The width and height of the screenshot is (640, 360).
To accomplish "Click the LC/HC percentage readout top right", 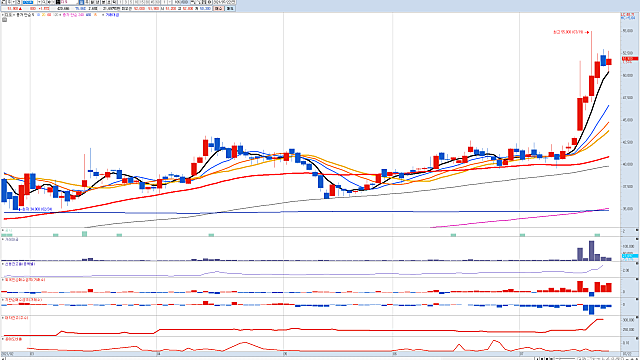I will [x=628, y=16].
